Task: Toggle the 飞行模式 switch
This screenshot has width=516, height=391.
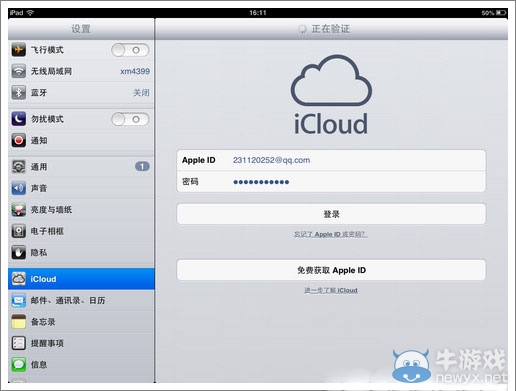Action: click(x=130, y=50)
